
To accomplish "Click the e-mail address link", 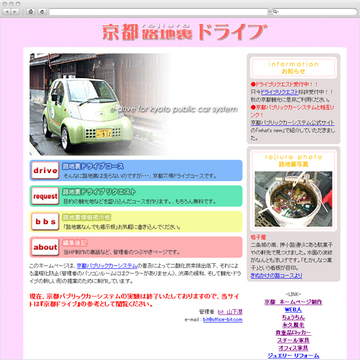I will click(223, 320).
